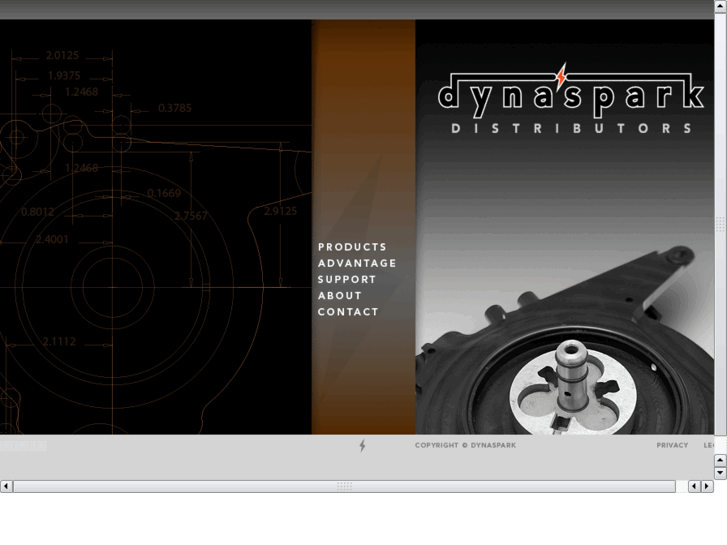Click the vertical scrollbar up arrow at top
The width and height of the screenshot is (727, 545).
tap(720, 6)
